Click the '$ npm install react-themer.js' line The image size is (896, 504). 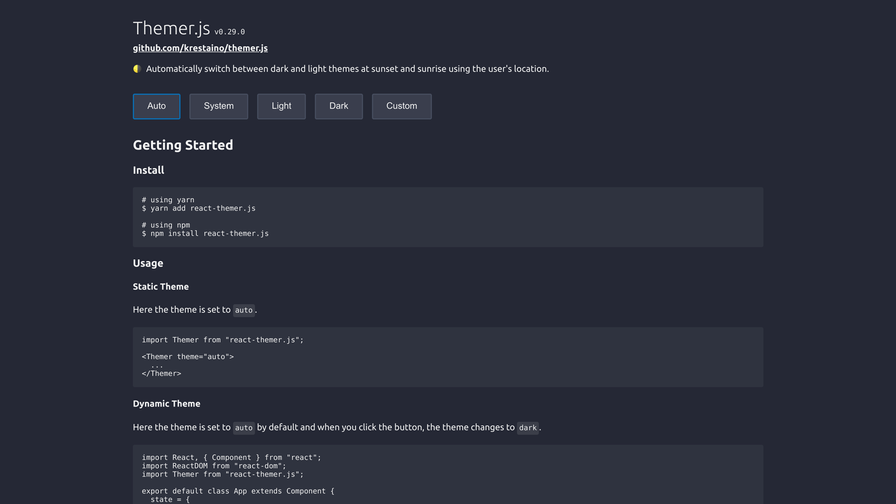tap(205, 234)
